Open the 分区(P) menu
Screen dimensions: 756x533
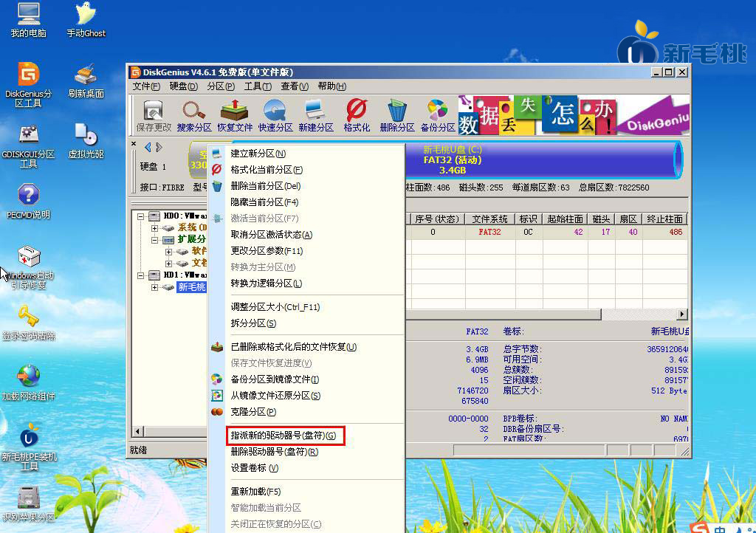coord(220,86)
